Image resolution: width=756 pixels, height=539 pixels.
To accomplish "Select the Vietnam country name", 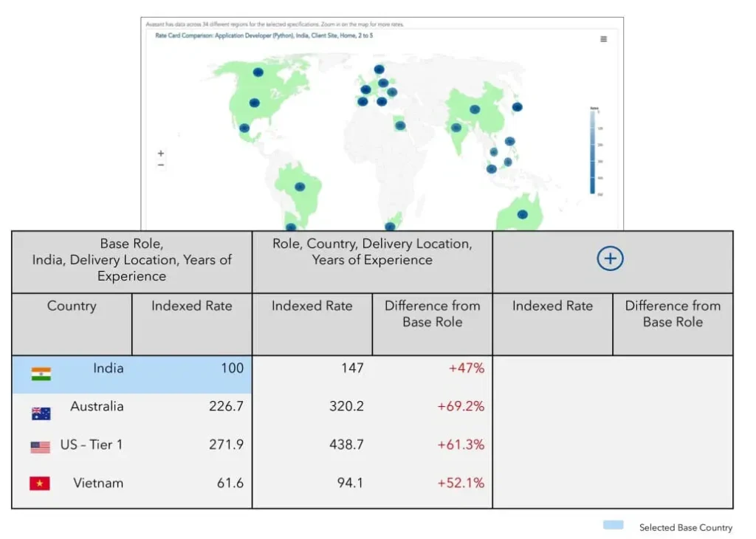I will click(98, 484).
